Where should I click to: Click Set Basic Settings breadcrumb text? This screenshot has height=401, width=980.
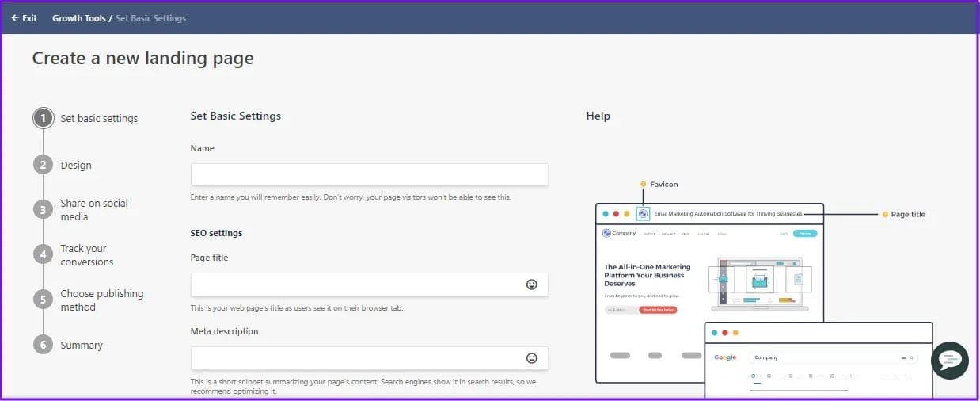pos(150,18)
